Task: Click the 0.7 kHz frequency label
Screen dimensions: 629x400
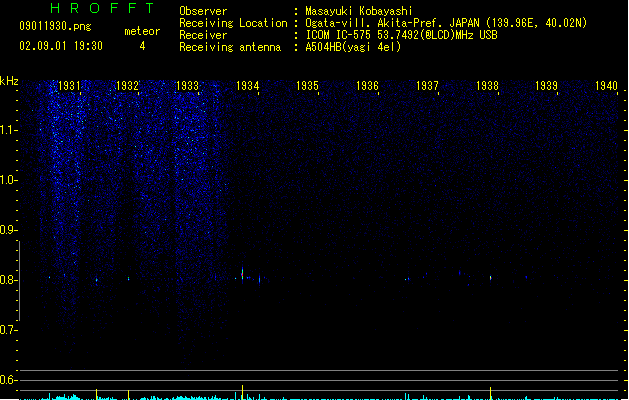Action: click(8, 330)
